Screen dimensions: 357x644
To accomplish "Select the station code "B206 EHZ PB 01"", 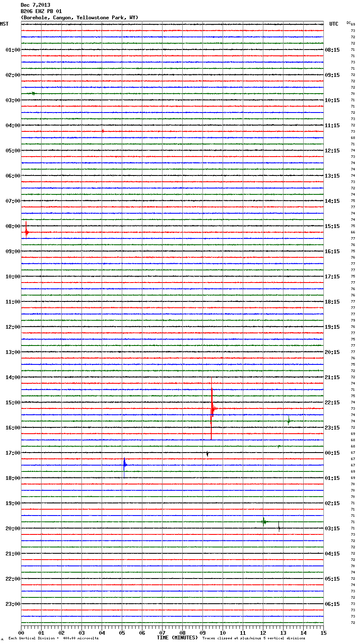I will pyautogui.click(x=41, y=11).
